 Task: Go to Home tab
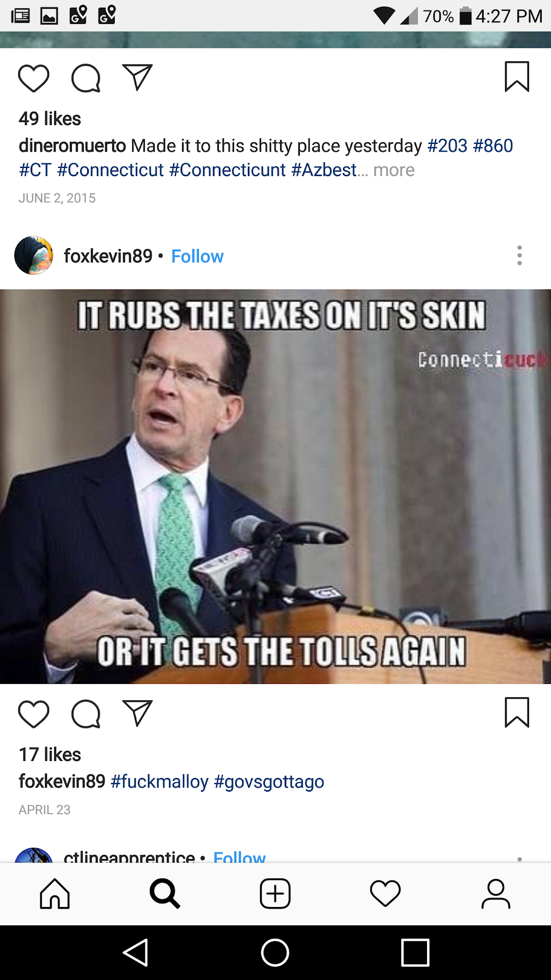point(55,894)
